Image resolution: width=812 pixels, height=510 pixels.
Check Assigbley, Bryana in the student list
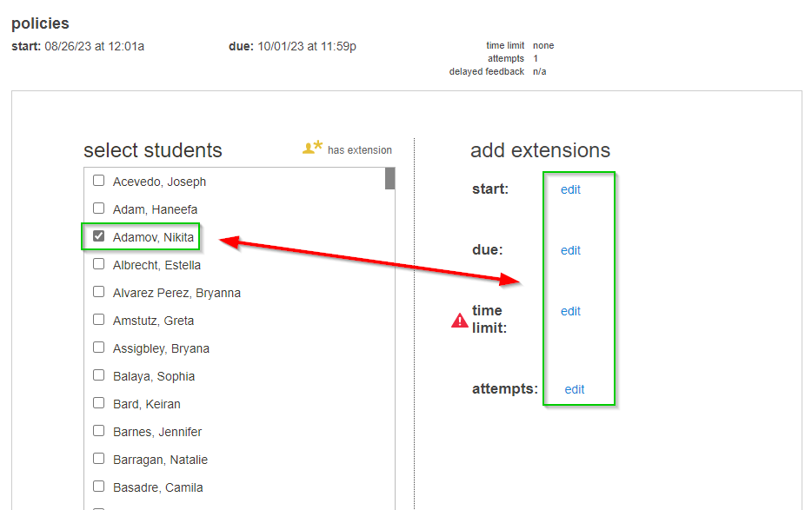[x=98, y=348]
